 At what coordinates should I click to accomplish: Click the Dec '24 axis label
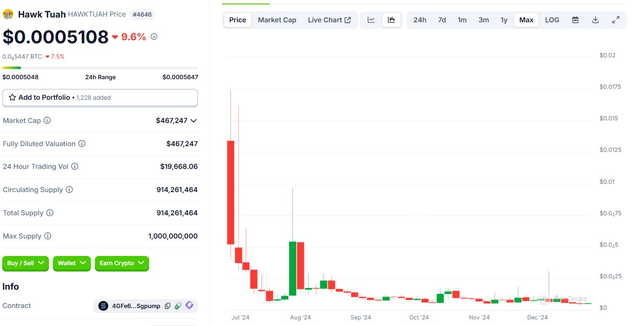click(537, 317)
